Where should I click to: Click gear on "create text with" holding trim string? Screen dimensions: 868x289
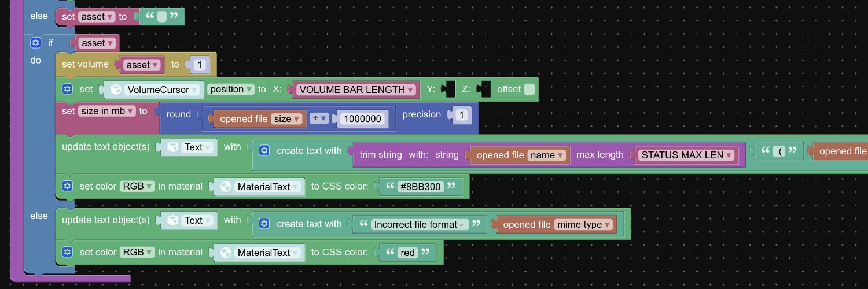(x=264, y=150)
